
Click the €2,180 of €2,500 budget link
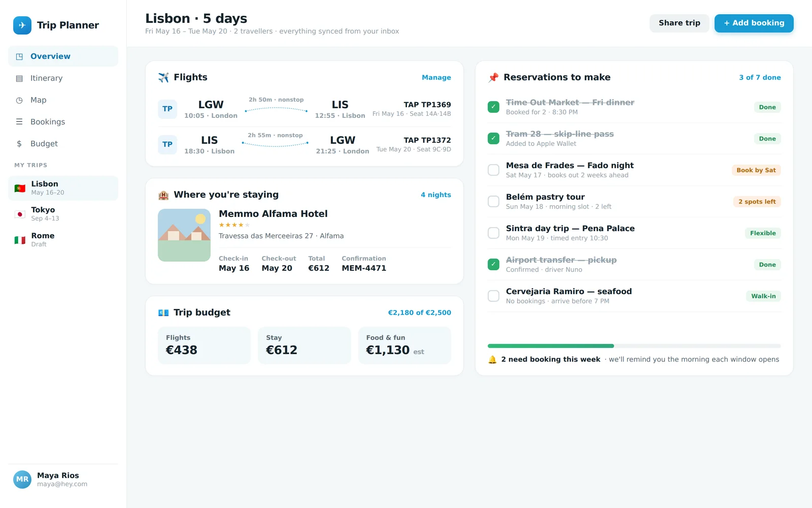[x=419, y=313]
